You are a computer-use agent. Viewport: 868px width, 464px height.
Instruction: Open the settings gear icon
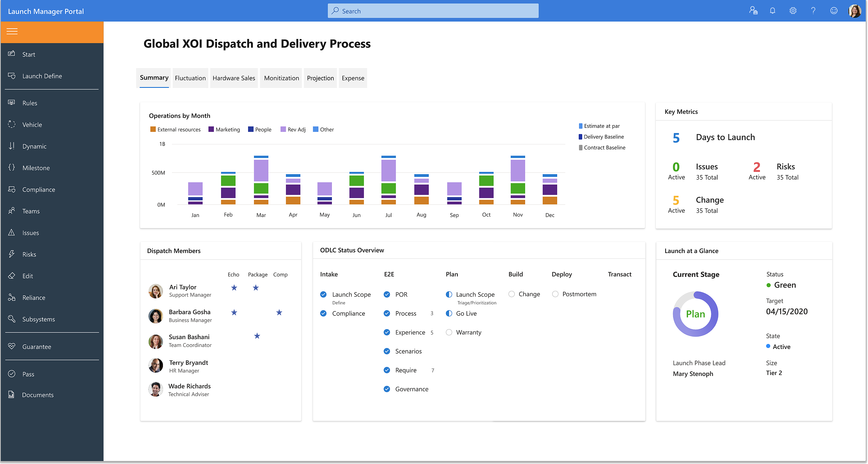(x=793, y=11)
